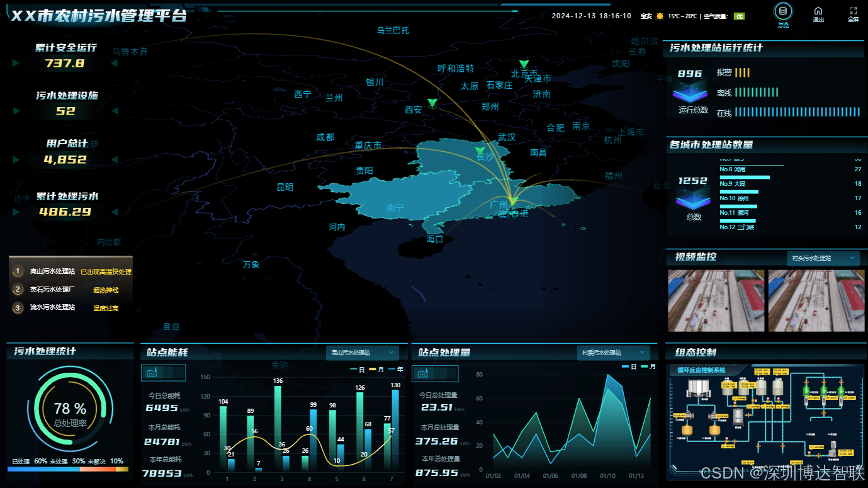868x488 pixels.
Task: Click the 486.29 treated sewage value
Action: [65, 212]
